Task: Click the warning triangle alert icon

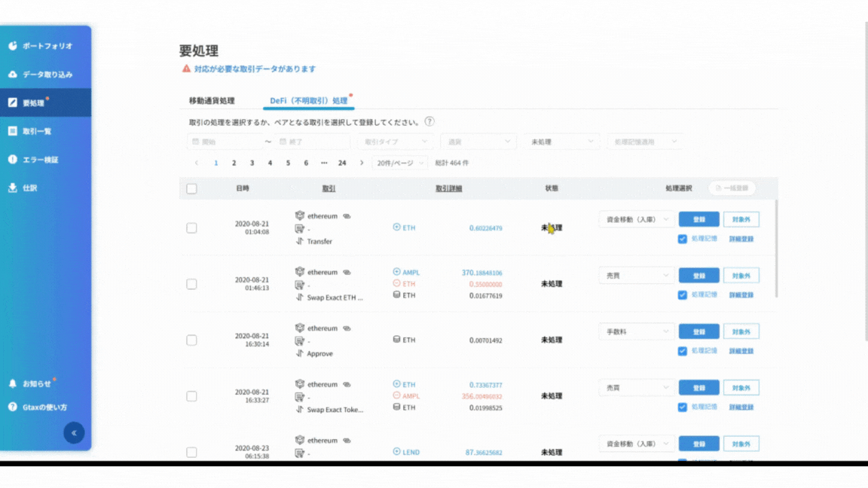Action: click(x=187, y=69)
